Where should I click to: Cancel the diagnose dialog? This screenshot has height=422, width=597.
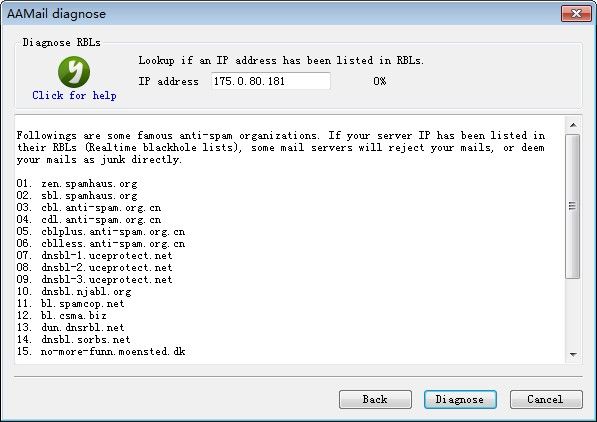pyautogui.click(x=546, y=400)
